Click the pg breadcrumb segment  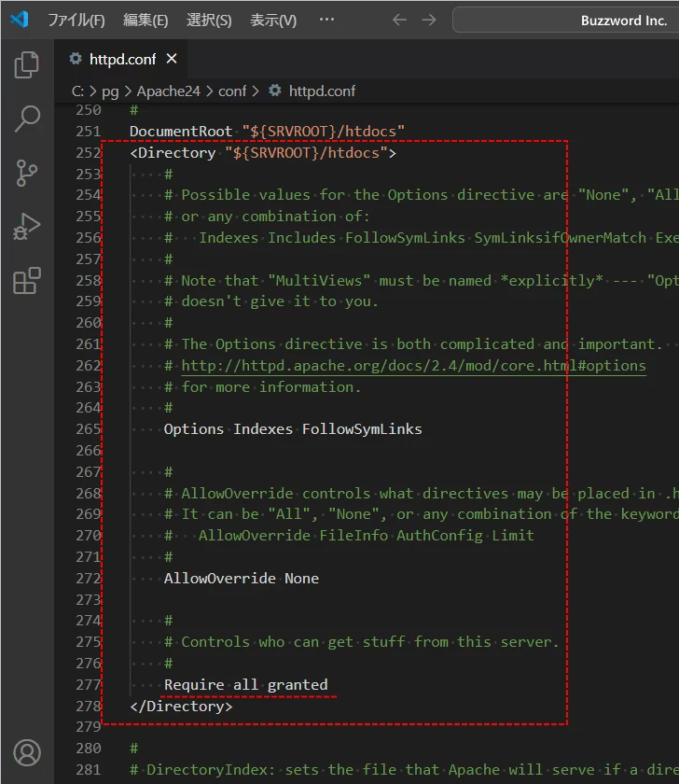110,91
